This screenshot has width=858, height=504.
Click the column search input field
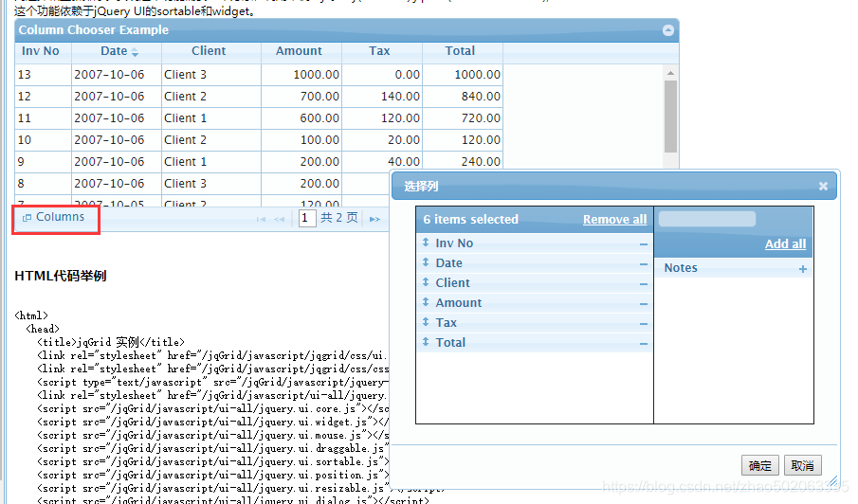click(x=707, y=219)
